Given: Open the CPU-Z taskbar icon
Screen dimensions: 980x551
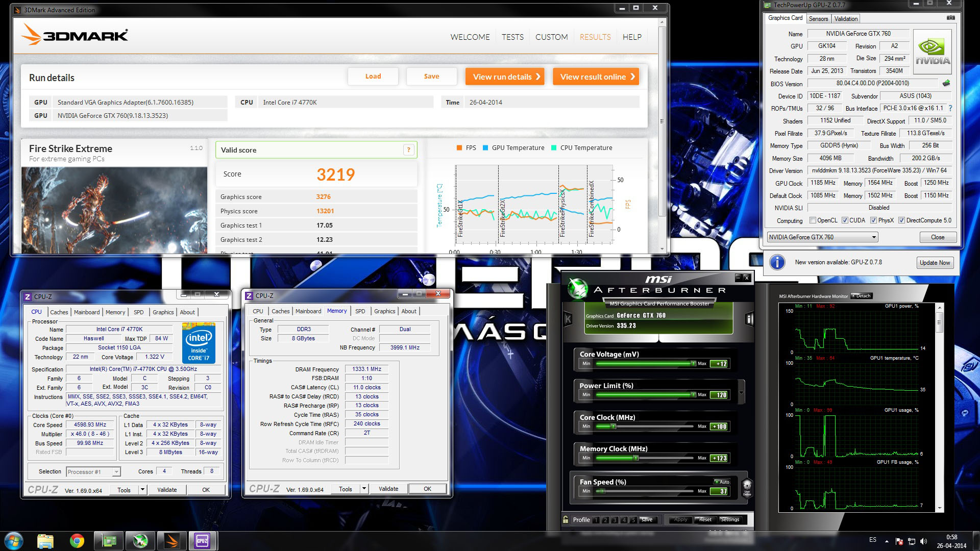Looking at the screenshot, I should tap(202, 541).
